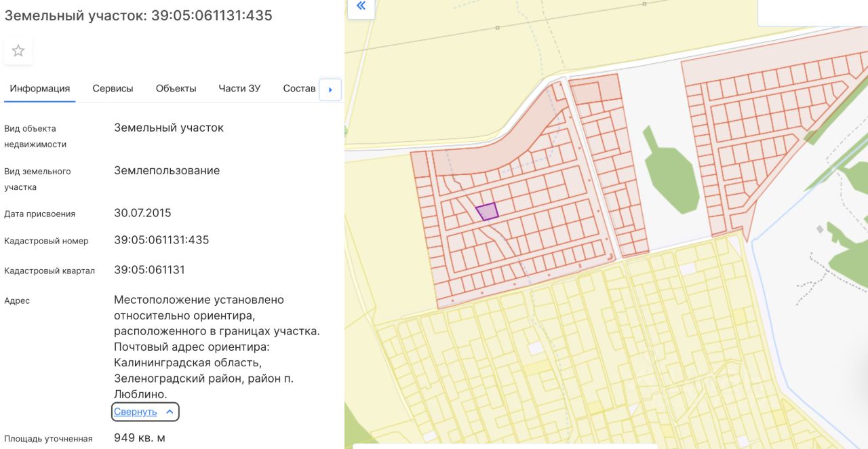This screenshot has height=449, width=868.
Task: Click the Земельный участок value of Вид объекта
Action: [x=169, y=128]
